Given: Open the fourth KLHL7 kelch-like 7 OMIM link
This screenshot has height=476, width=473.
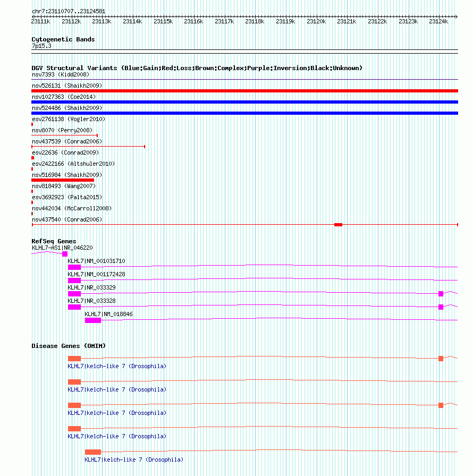Looking at the screenshot, I should click(x=117, y=437).
